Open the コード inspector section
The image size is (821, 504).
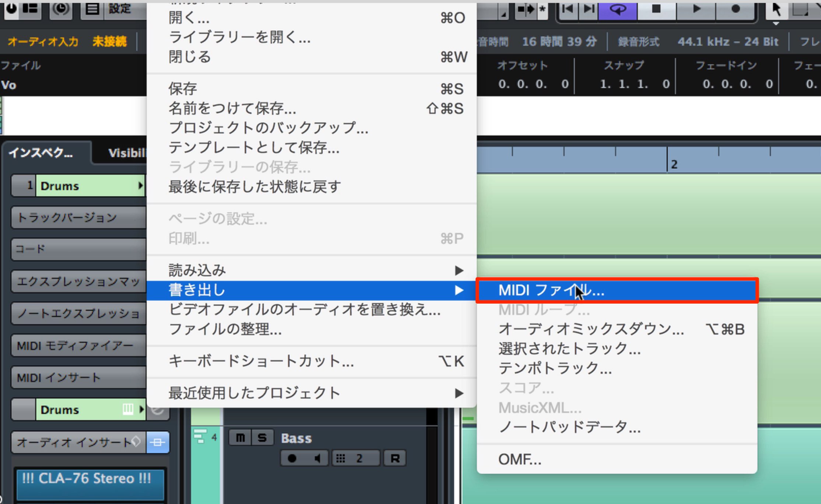[x=79, y=249]
